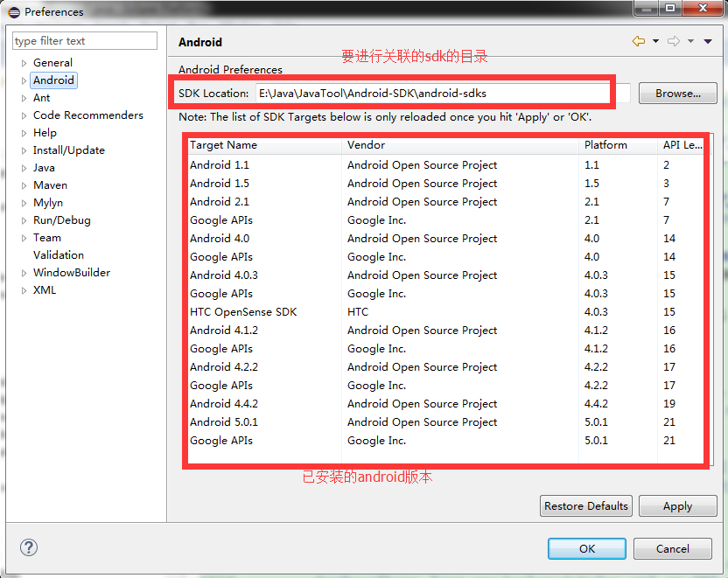
Task: Close the Preferences window
Action: [x=704, y=9]
